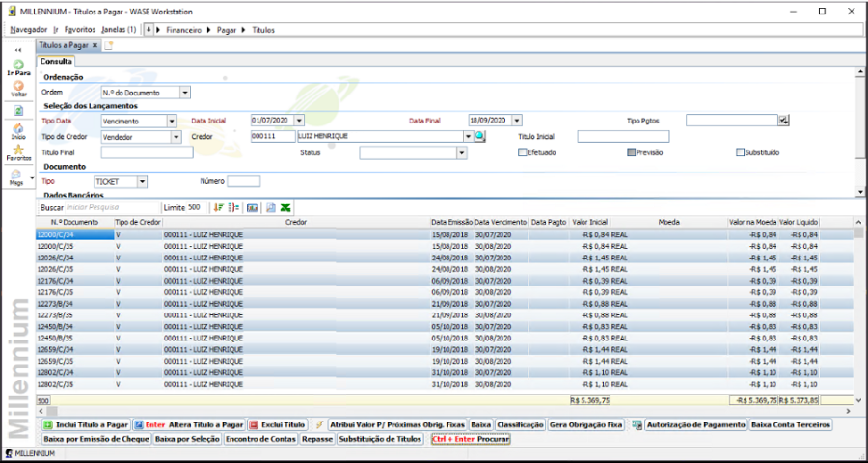Click in the Buscar search field
The image size is (868, 463).
[111, 207]
